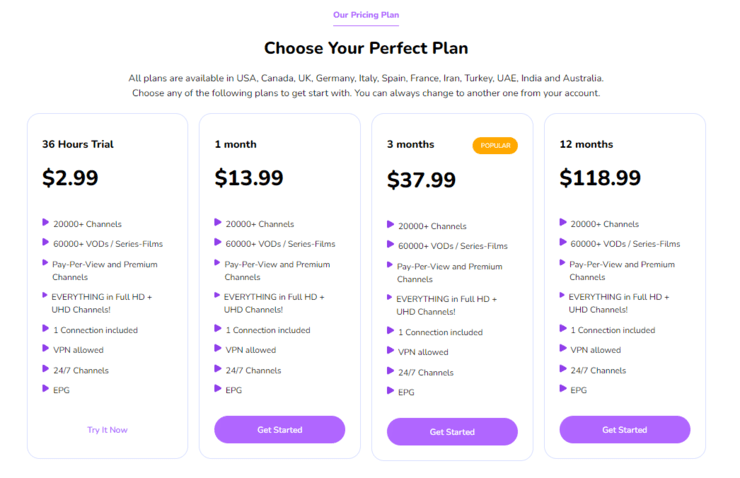Click the 24/7 Channels arrow icon in 12 months plan
Image resolution: width=740 pixels, height=478 pixels.
tap(563, 369)
